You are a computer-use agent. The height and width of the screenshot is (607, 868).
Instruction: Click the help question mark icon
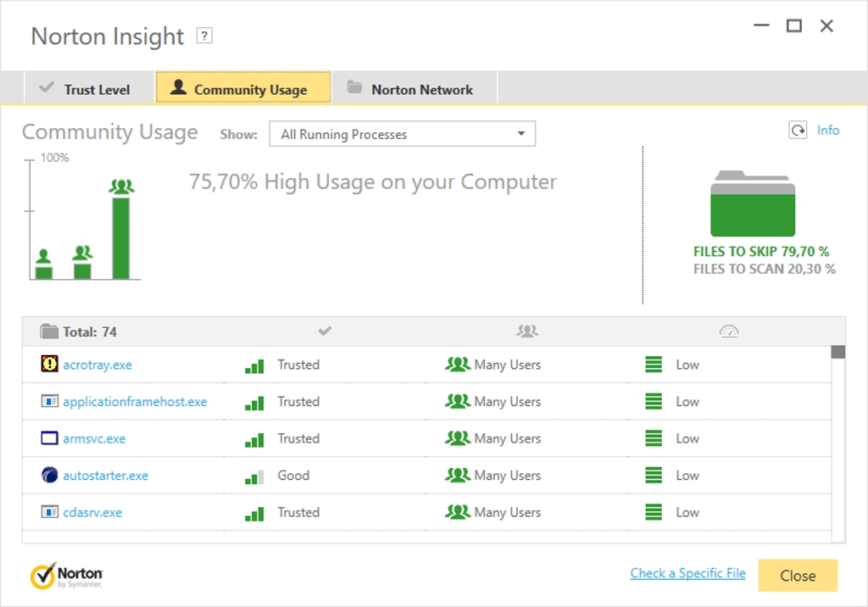point(203,36)
